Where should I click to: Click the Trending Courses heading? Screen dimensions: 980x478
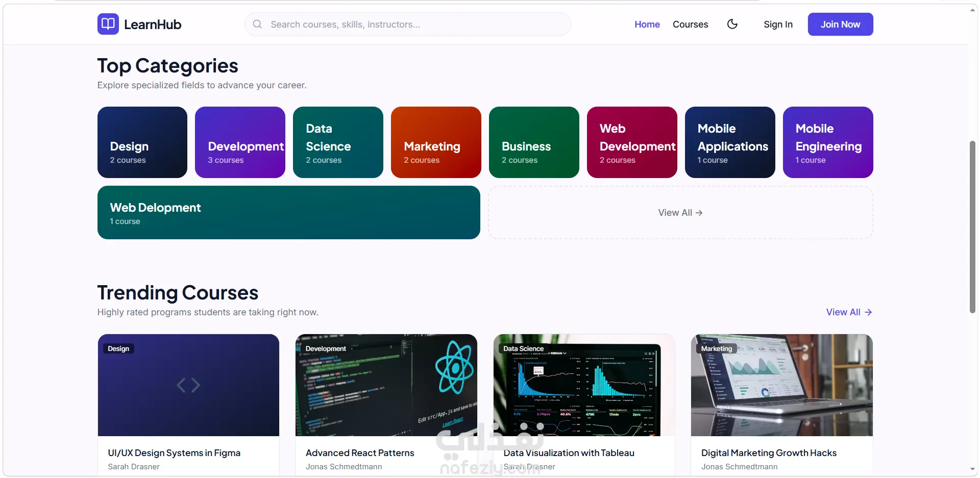178,293
